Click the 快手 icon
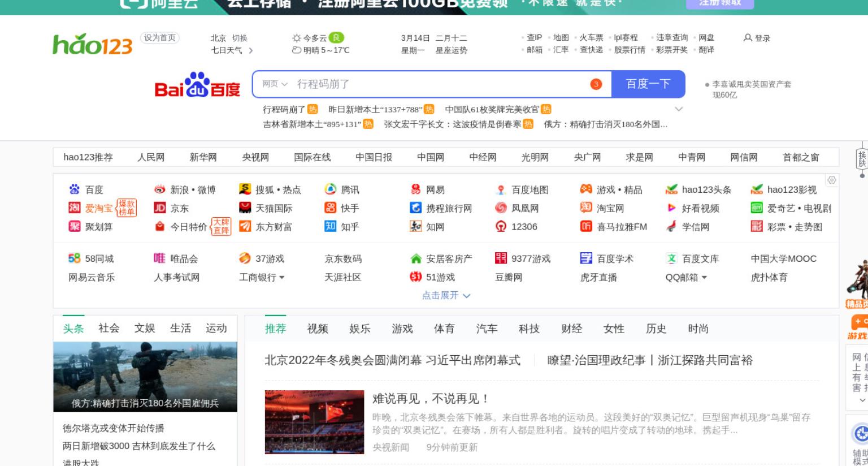The height and width of the screenshot is (466, 868). (331, 208)
